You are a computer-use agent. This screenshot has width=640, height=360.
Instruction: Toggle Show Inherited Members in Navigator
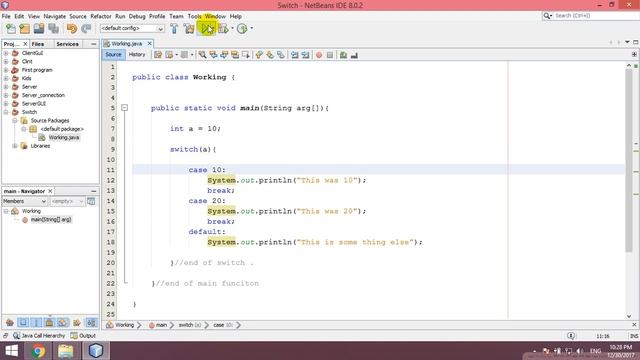point(10,322)
